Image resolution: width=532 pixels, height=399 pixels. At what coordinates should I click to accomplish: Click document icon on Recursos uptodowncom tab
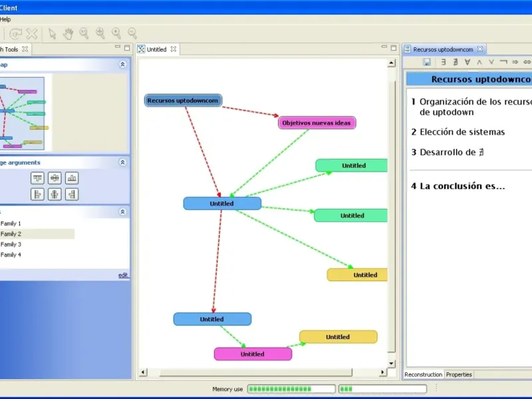tap(408, 49)
